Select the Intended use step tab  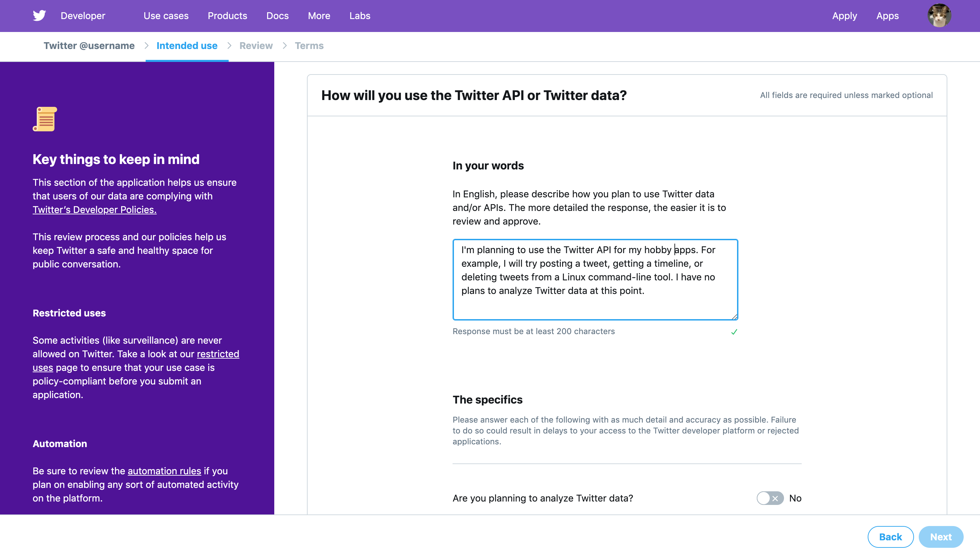click(187, 46)
